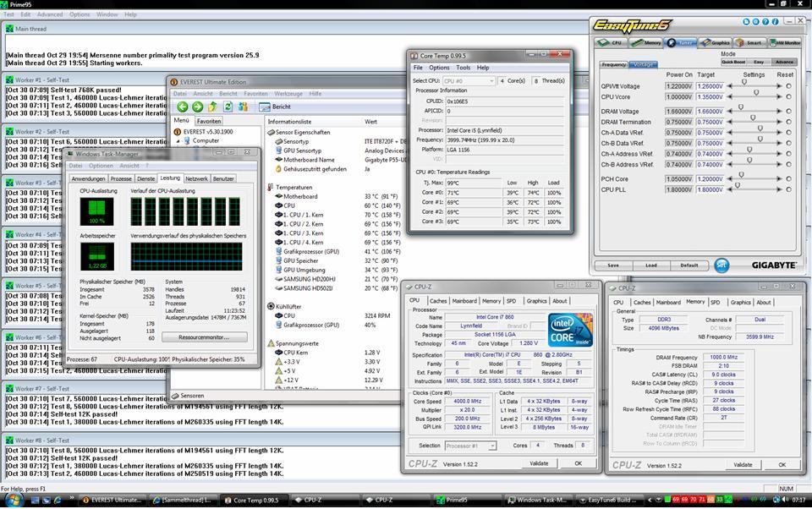This screenshot has height=509, width=812.
Task: Click the QPI/Vtt Voltage slider handle
Action: tap(744, 83)
